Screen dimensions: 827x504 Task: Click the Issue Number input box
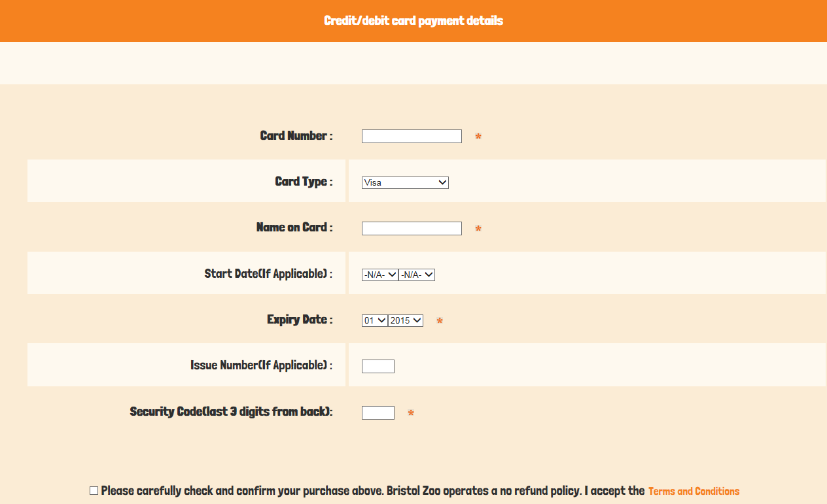pyautogui.click(x=378, y=367)
